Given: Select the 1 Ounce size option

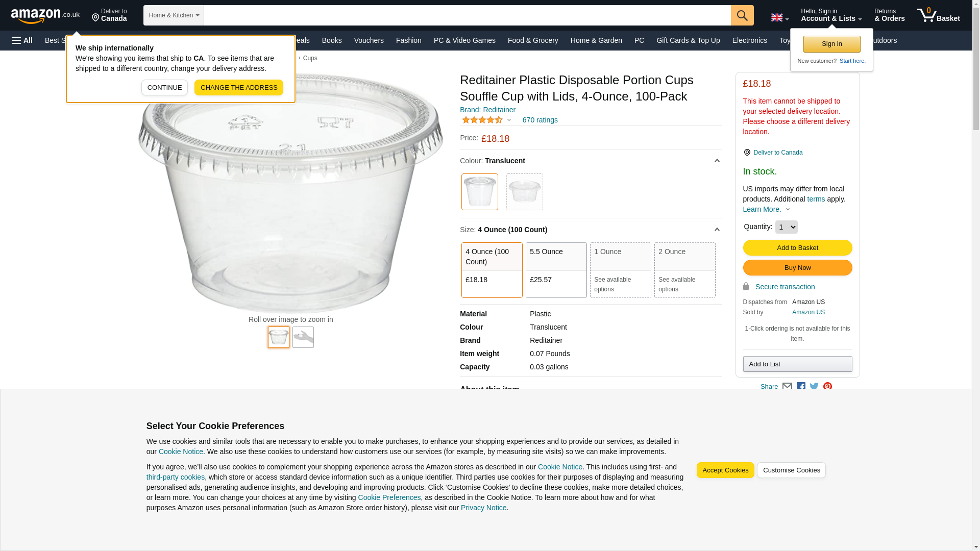Looking at the screenshot, I should point(620,269).
